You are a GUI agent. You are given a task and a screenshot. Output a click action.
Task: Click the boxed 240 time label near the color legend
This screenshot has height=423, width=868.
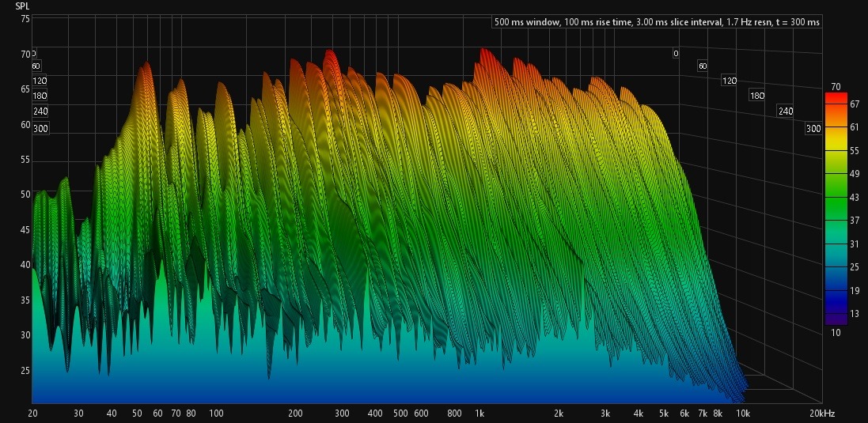tap(786, 111)
